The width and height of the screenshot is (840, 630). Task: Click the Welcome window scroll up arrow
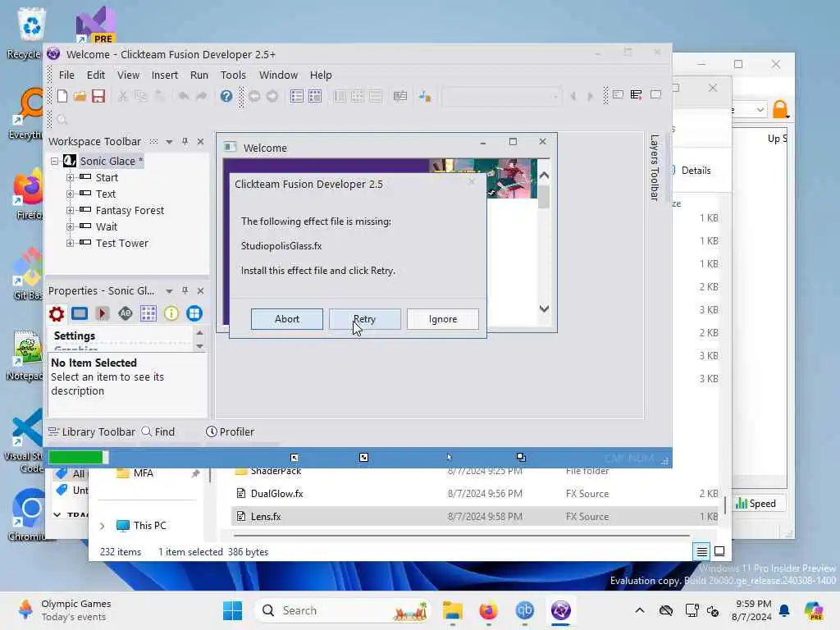(544, 176)
